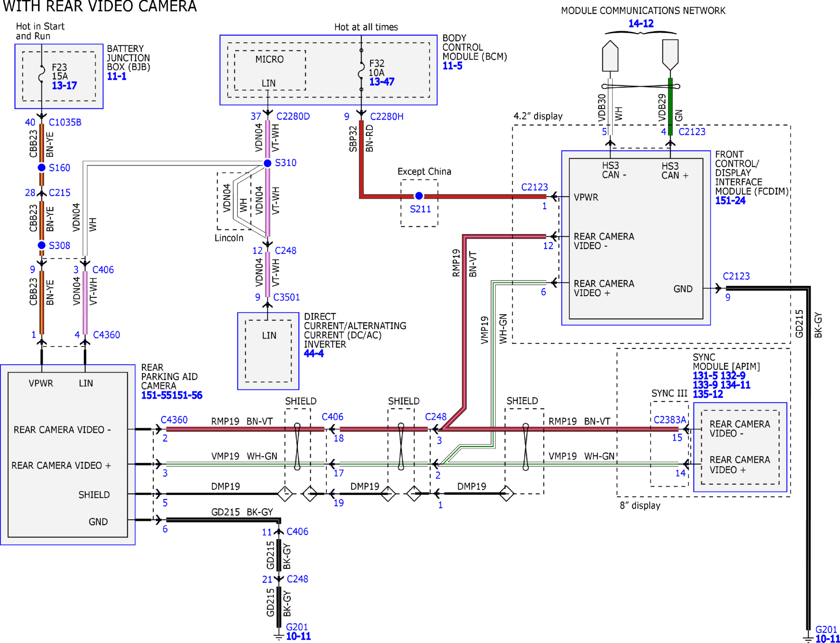Select C4360 label above camera pin 2
This screenshot has width=840, height=643.
(x=174, y=420)
